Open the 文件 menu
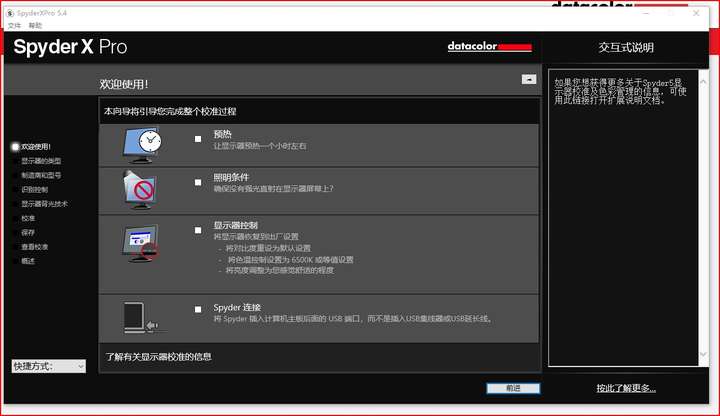This screenshot has height=416, width=720. pyautogui.click(x=14, y=25)
